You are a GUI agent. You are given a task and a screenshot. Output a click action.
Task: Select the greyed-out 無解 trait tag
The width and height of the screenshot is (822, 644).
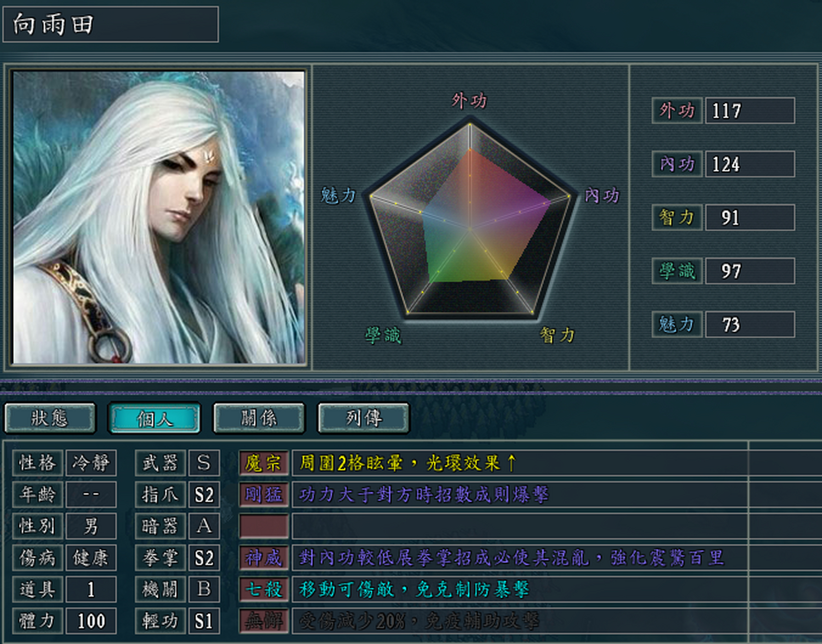[x=264, y=621]
